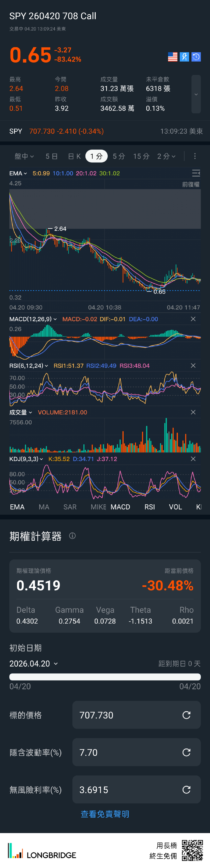The height and width of the screenshot is (868, 210).
Task: Switch to the 日 K chart tab
Action: tap(74, 156)
